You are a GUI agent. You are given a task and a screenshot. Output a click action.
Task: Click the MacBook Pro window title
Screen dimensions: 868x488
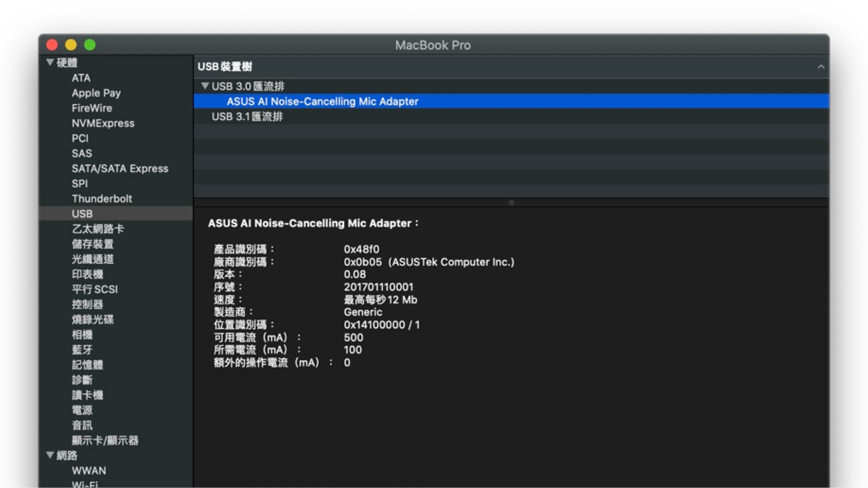click(433, 45)
